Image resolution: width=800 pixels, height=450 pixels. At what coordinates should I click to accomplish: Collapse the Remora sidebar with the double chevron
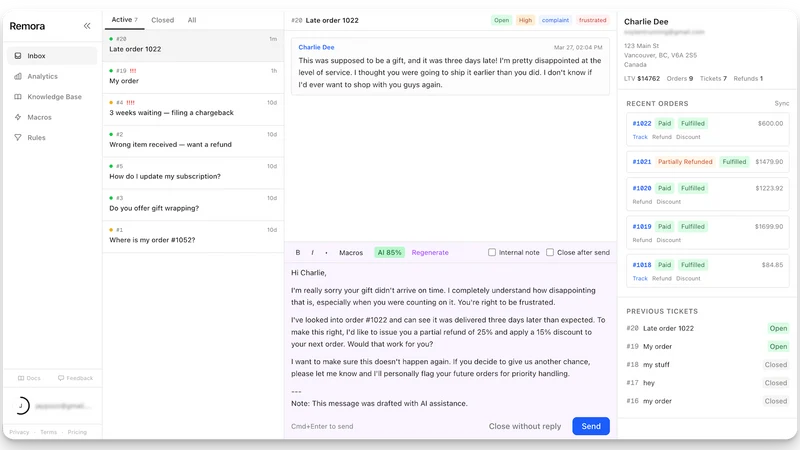pyautogui.click(x=87, y=26)
